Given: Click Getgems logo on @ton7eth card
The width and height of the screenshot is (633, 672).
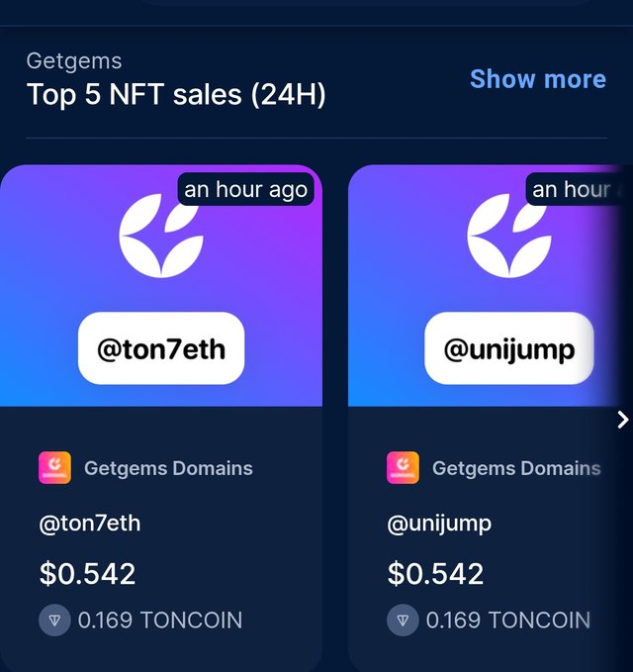Looking at the screenshot, I should click(x=161, y=236).
